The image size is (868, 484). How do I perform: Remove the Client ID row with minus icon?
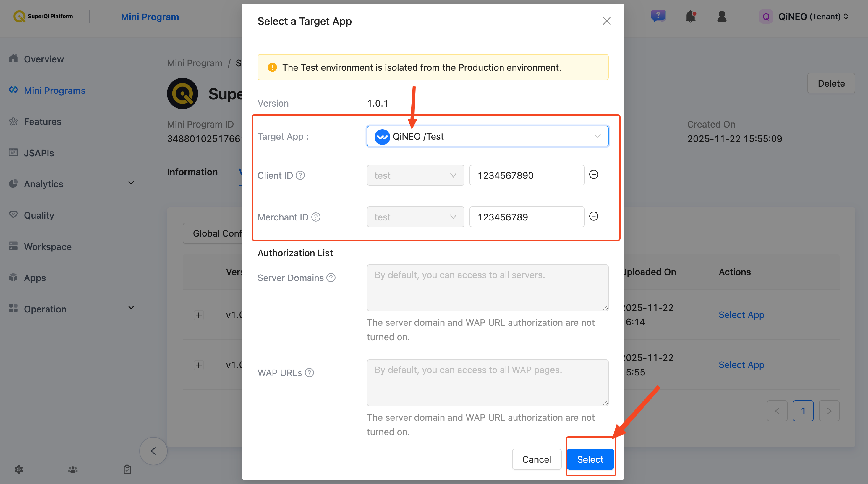(x=594, y=174)
